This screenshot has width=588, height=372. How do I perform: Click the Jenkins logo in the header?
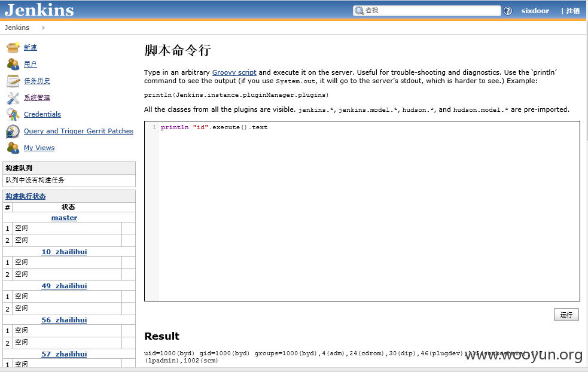click(x=39, y=10)
